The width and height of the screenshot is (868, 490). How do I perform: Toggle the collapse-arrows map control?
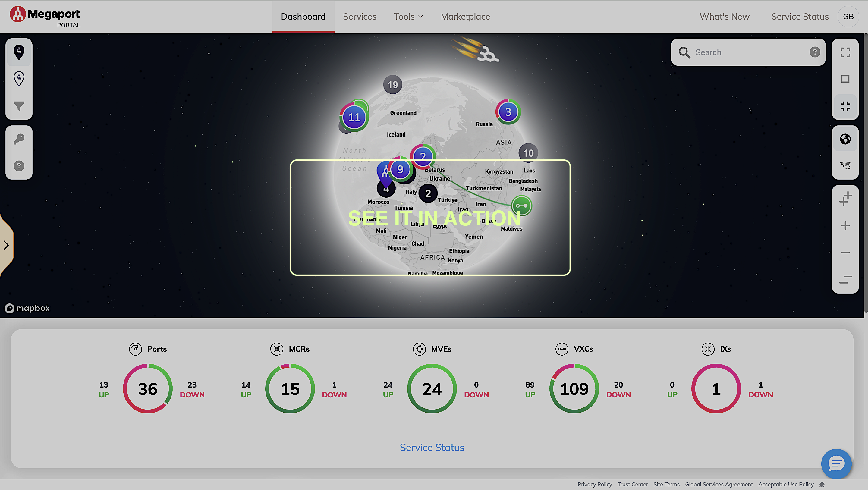click(845, 106)
